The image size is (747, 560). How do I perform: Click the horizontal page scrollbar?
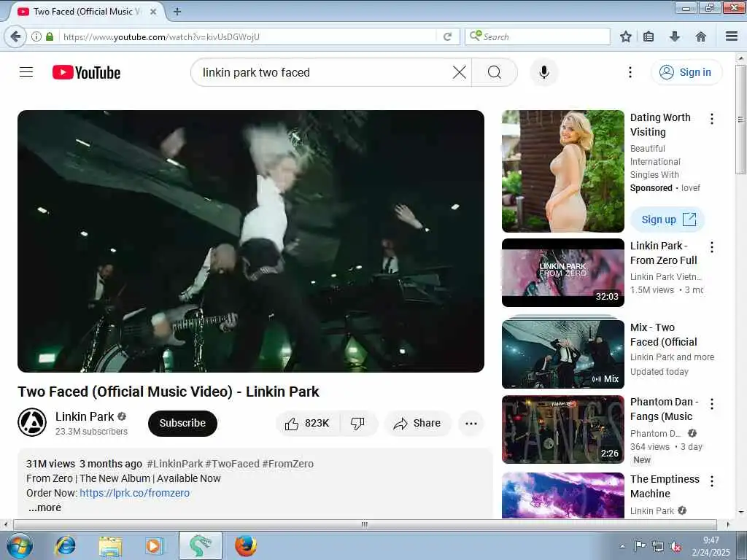tap(365, 524)
